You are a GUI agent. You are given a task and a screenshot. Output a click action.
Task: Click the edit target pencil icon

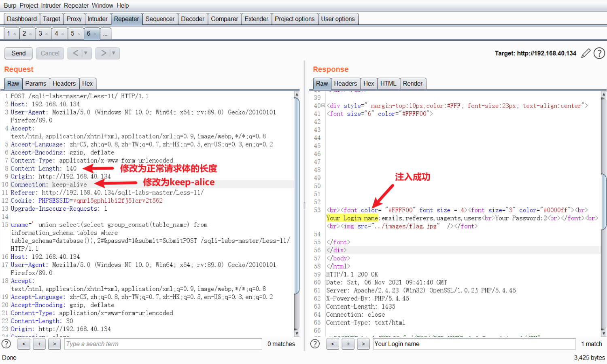(586, 53)
